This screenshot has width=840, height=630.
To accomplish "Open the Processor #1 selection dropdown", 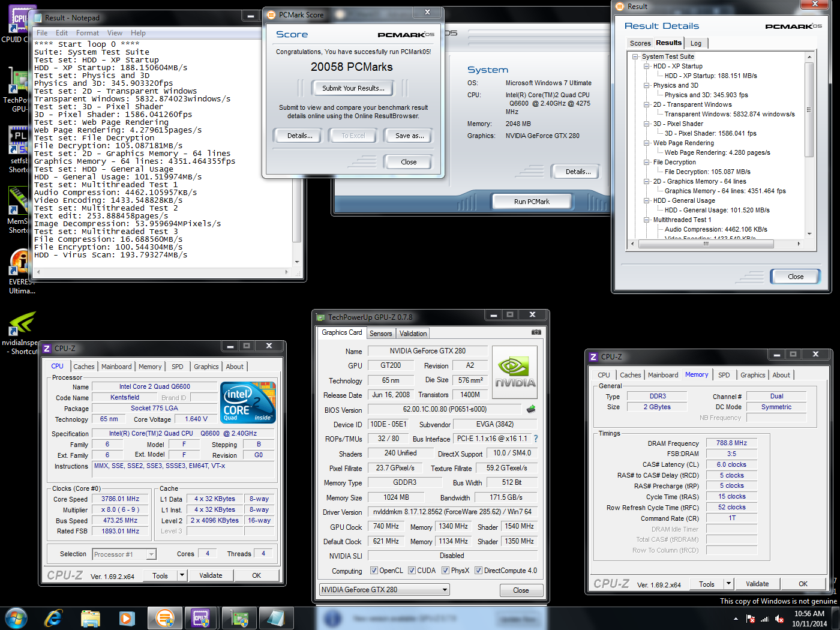I will point(151,554).
